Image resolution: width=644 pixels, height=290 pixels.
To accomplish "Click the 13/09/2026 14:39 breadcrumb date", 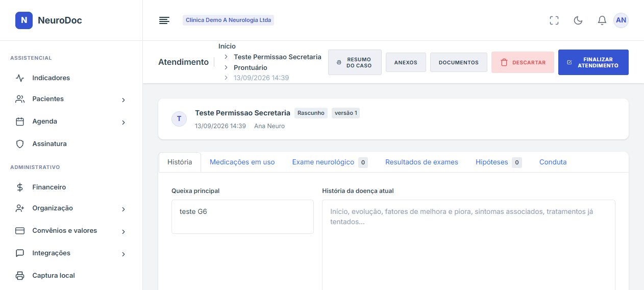I will pos(261,78).
